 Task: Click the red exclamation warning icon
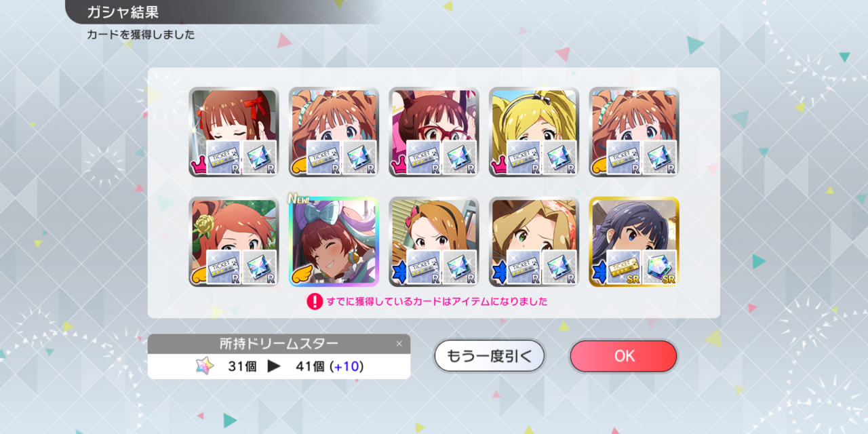(315, 301)
